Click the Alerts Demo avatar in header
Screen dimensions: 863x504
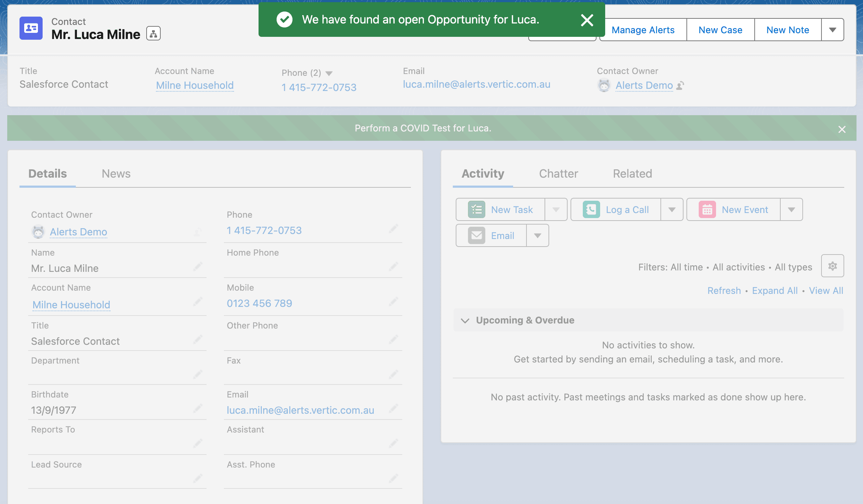click(604, 86)
